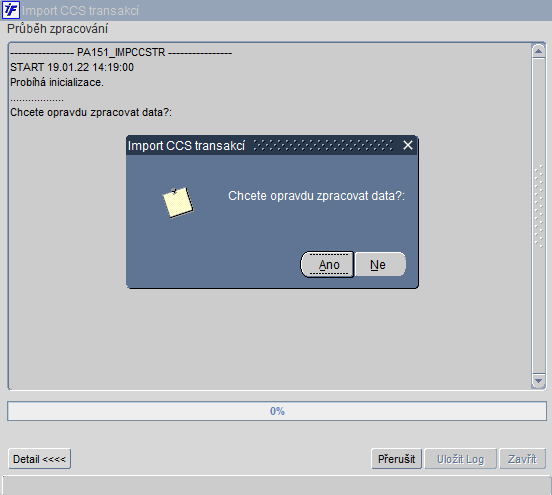Image resolution: width=552 pixels, height=495 pixels.
Task: Click the Probíhá inicializace log line
Action: coord(57,82)
